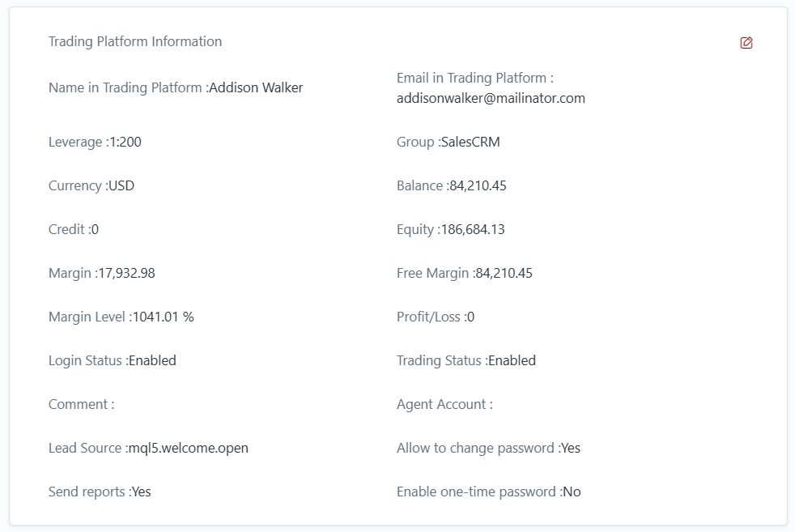
Task: Click the Credit value
Action: 95,229
